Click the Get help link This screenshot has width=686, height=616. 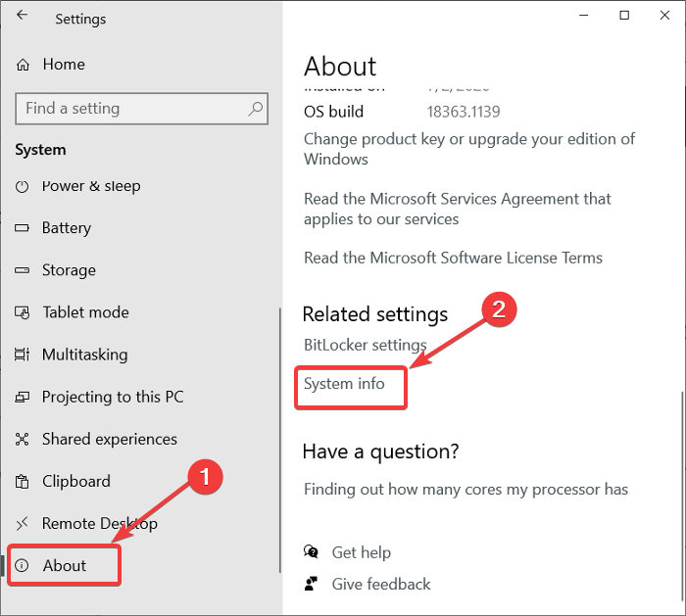click(361, 552)
